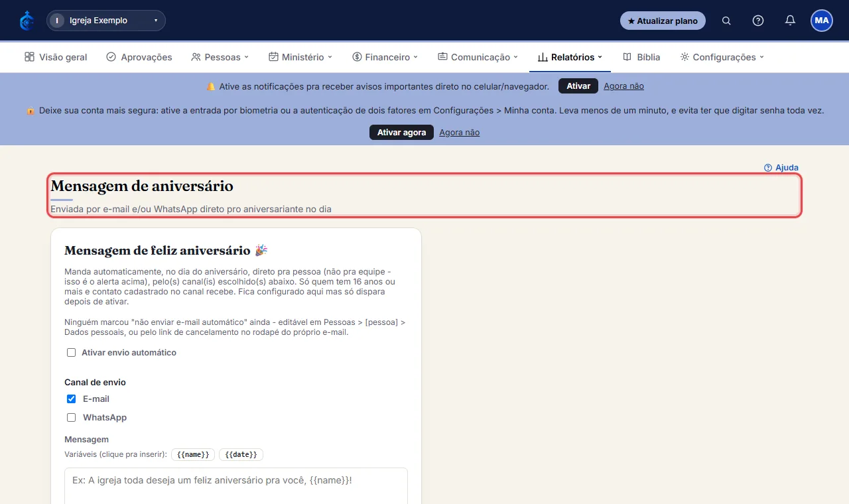Check the WhatsApp channel checkbox
Screen dimensions: 849x504
click(72, 418)
